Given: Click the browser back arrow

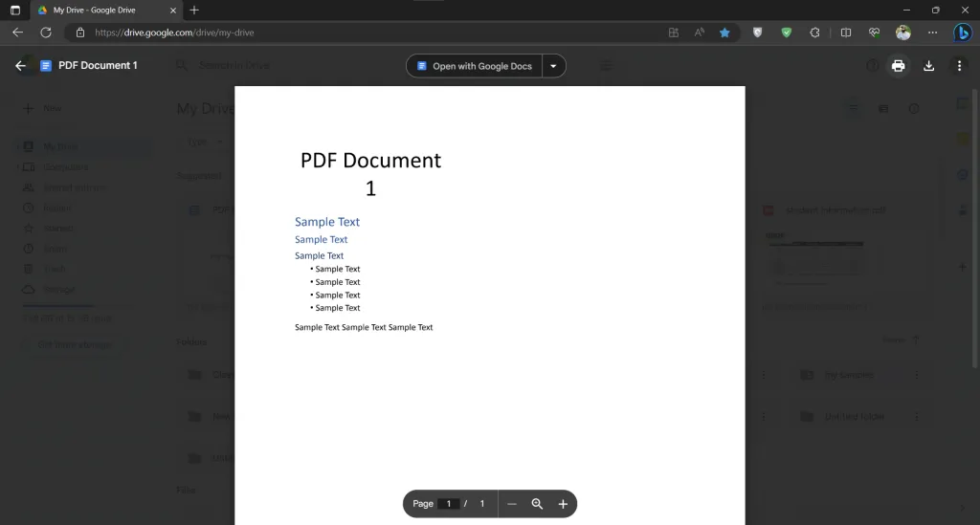Looking at the screenshot, I should point(17,33).
